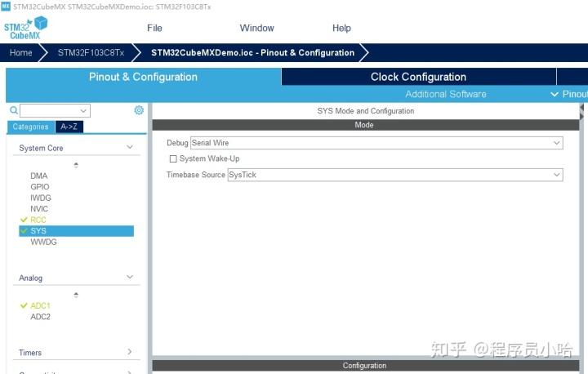This screenshot has width=588, height=374.
Task: Click the STM32CubeMXDemo.ioc breadcrumb
Action: click(252, 52)
